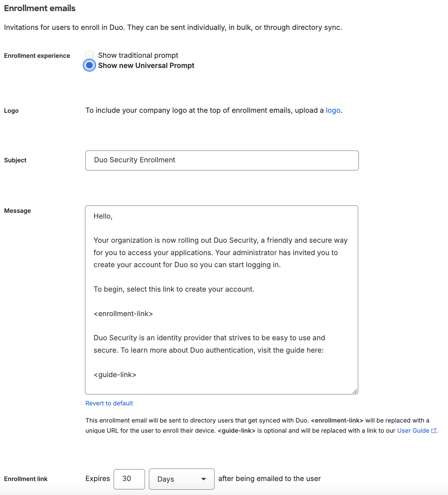
Task: Click the "Enrollment link" section label
Action: click(x=25, y=479)
